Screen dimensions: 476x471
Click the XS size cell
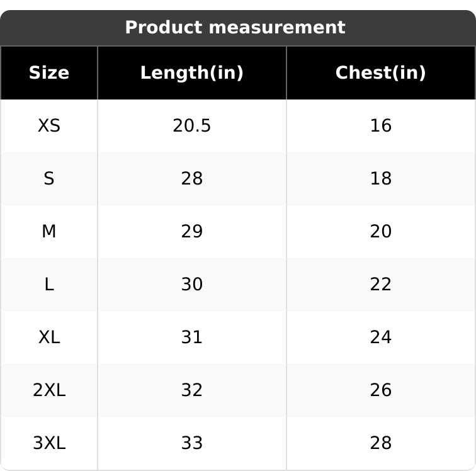(x=49, y=126)
